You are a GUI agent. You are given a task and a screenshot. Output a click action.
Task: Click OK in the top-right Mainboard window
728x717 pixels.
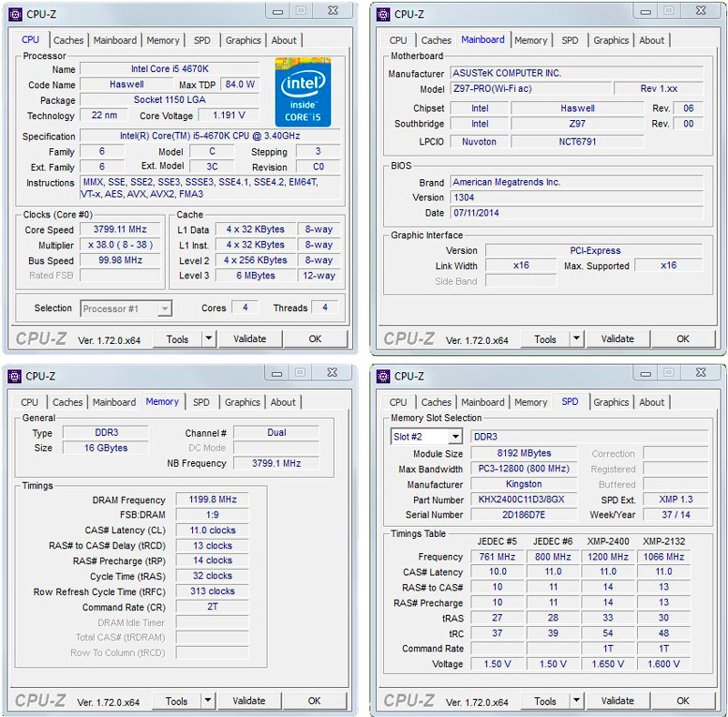pos(683,339)
